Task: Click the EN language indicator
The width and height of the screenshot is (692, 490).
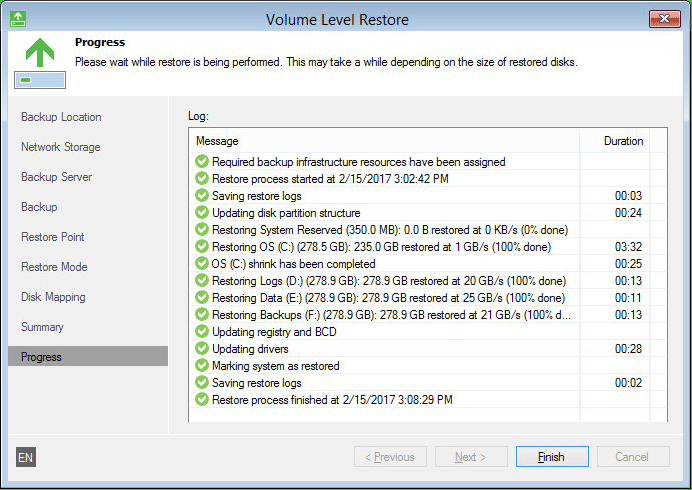Action: pos(26,457)
